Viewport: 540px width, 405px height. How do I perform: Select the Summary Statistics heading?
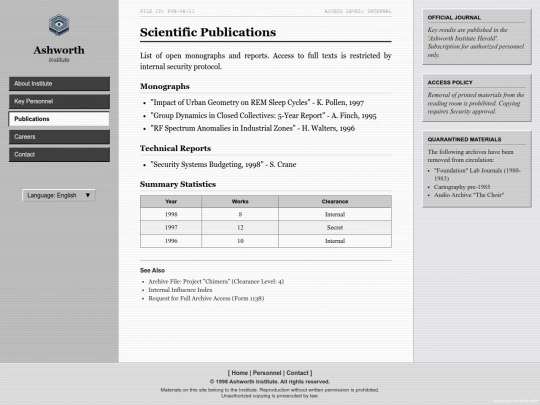(x=178, y=184)
